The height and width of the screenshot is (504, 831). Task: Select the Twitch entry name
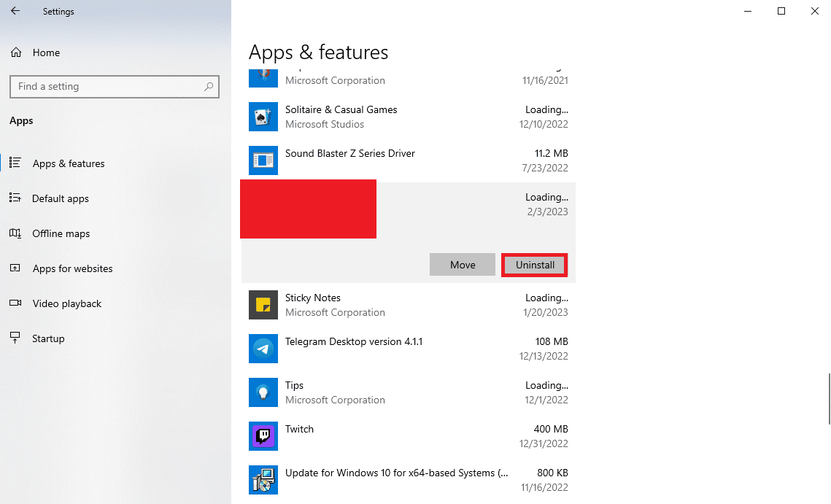pyautogui.click(x=299, y=430)
